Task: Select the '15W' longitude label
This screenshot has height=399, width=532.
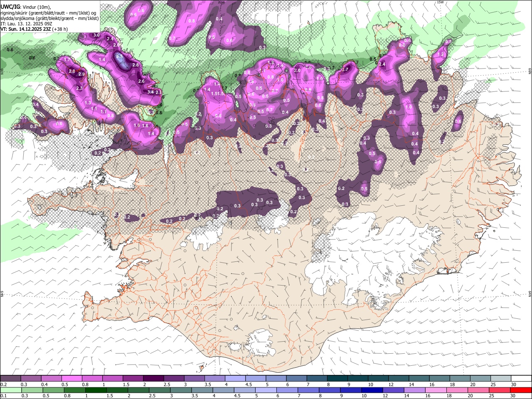Action: [440, 2]
